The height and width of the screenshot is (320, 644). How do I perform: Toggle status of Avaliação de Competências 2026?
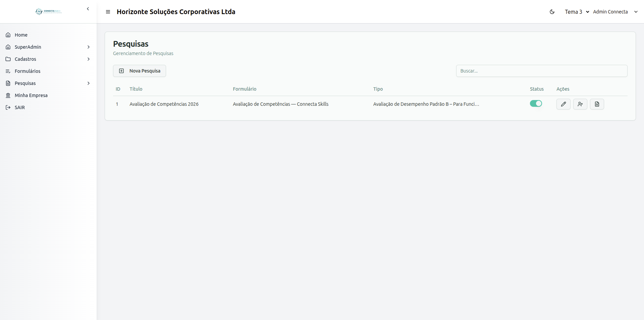(x=536, y=103)
